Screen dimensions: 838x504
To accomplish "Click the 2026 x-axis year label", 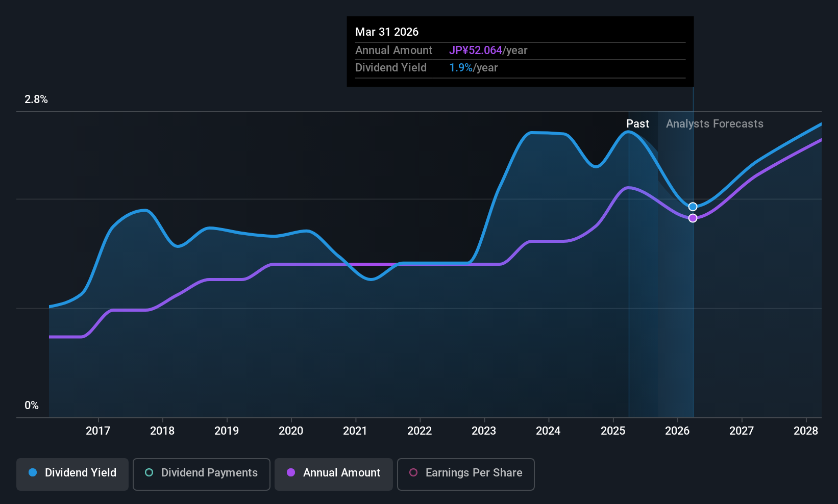I will (677, 431).
